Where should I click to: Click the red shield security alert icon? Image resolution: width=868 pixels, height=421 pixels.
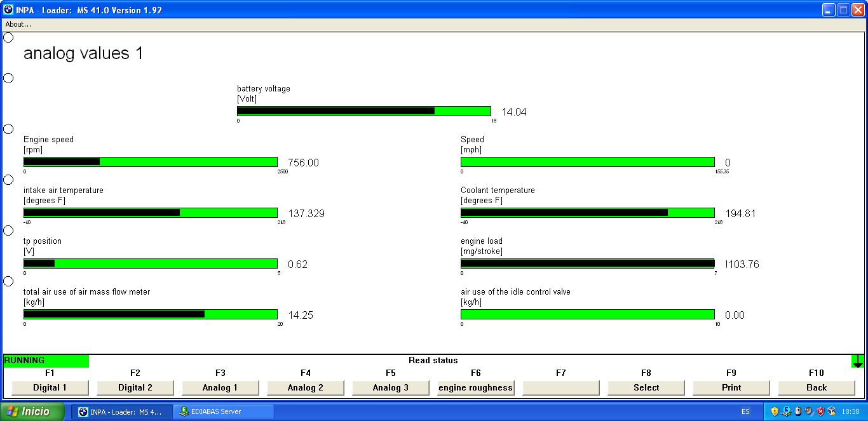820,411
